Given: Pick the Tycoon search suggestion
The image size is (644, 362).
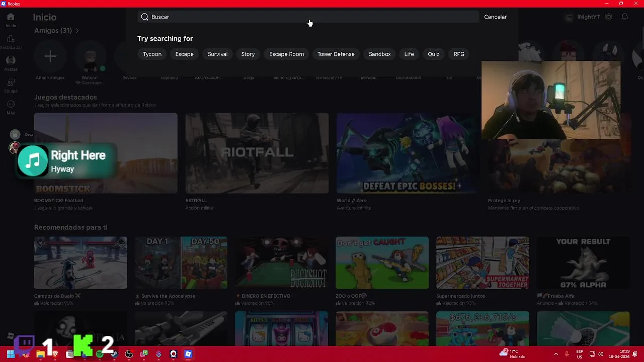Looking at the screenshot, I should point(152,54).
